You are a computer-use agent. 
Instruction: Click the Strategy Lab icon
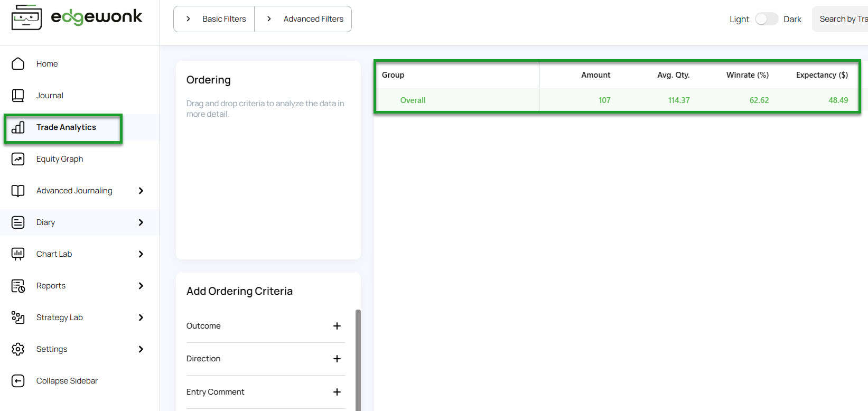point(18,317)
